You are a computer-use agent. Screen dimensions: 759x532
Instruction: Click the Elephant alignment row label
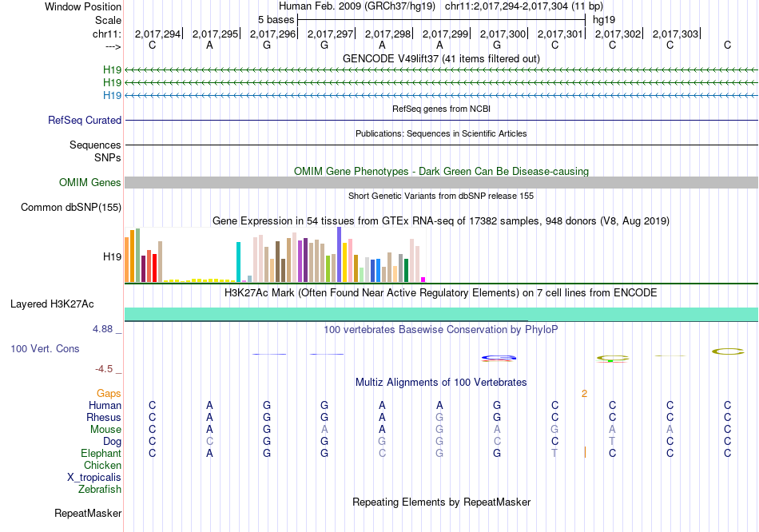(x=101, y=454)
